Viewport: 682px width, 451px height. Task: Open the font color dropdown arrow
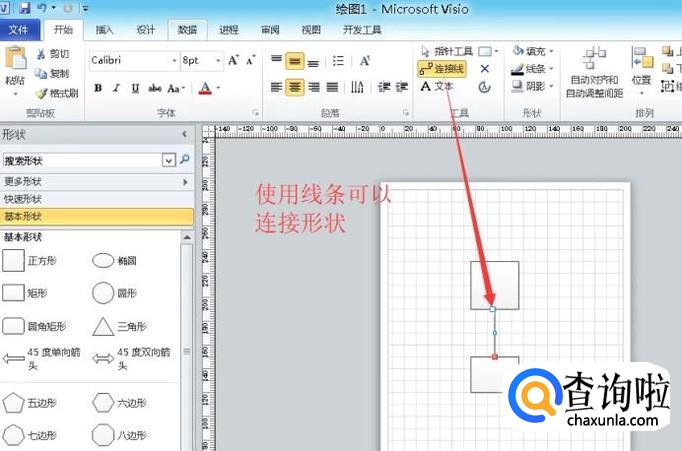coord(218,88)
